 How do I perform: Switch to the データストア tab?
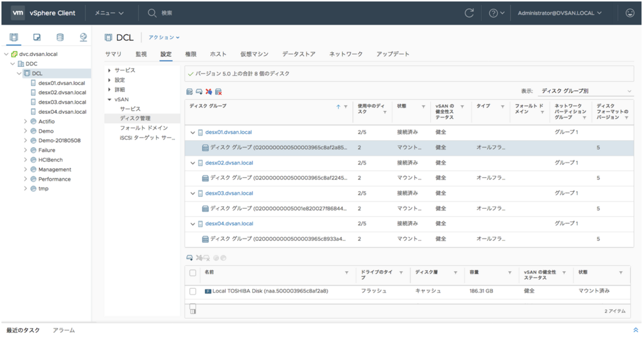[x=299, y=54]
